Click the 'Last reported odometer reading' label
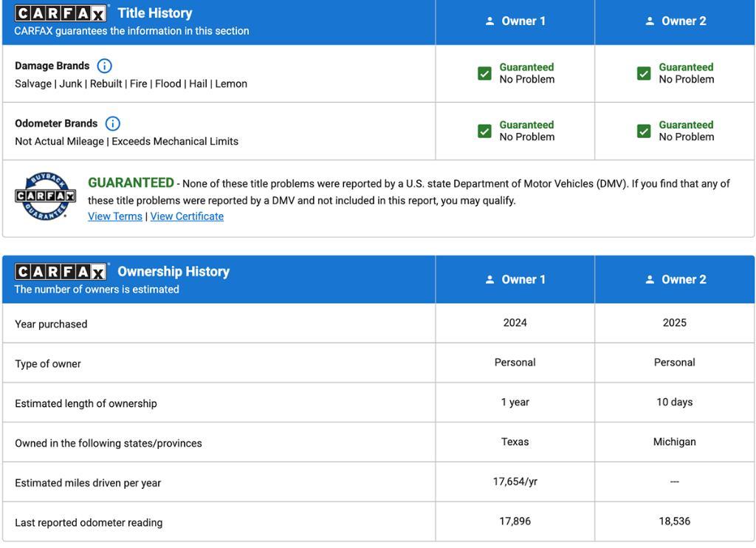The width and height of the screenshot is (756, 548). [x=89, y=522]
